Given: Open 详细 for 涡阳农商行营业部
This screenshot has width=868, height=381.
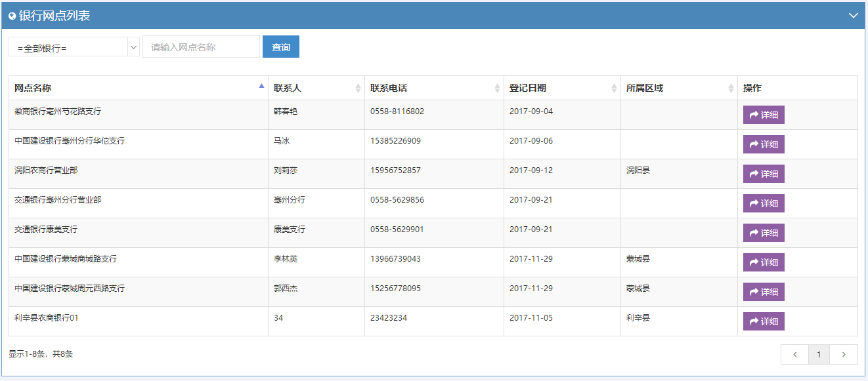Looking at the screenshot, I should click(764, 174).
